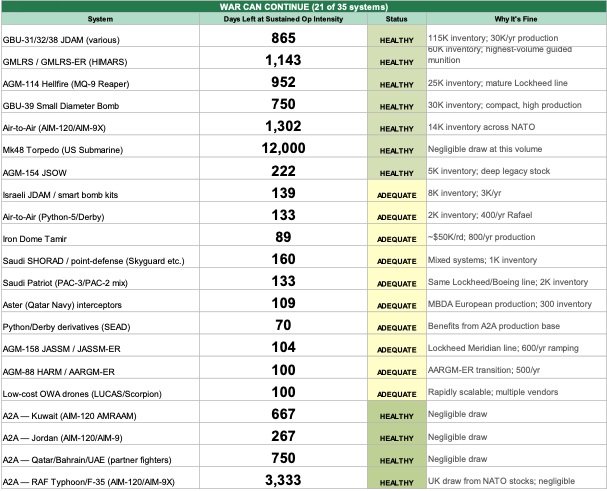Select the HEALTHY status for AGM-114 Hellfire
The height and width of the screenshot is (491, 607).
click(397, 84)
